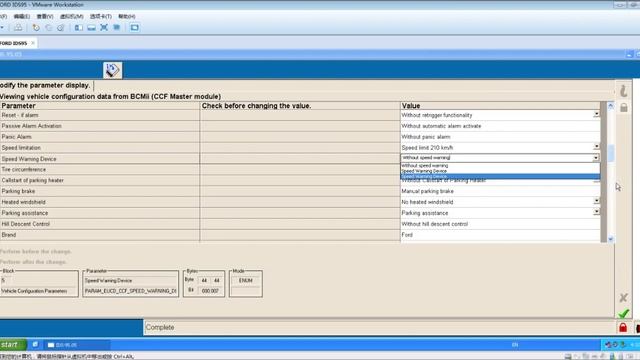The height and width of the screenshot is (360, 640).
Task: Click VMware Unity mode toolbar icon
Action: 117,28
